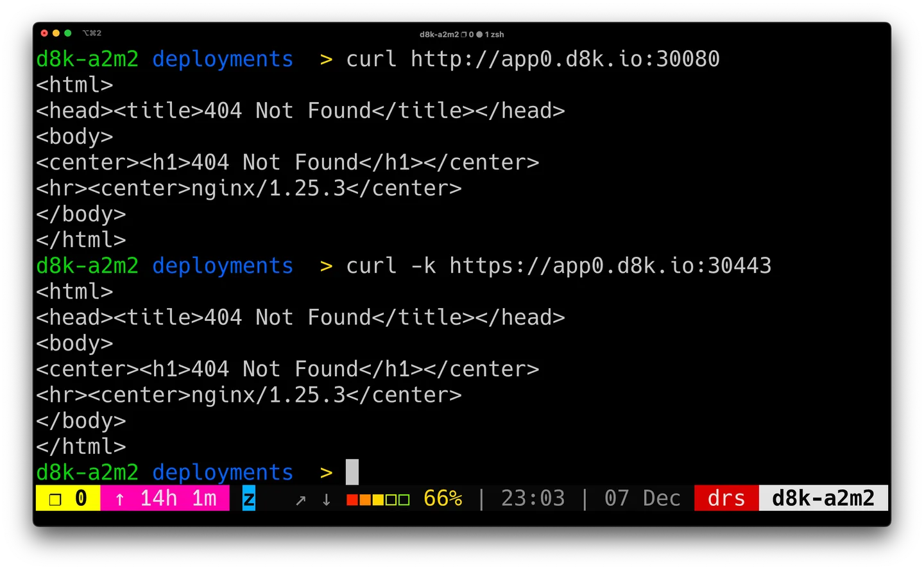The image size is (924, 570).
Task: Click the 07 Dec date in status bar
Action: [642, 498]
